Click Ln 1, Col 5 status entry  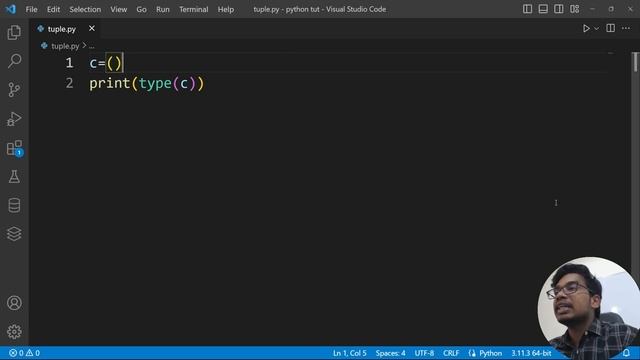(x=350, y=353)
